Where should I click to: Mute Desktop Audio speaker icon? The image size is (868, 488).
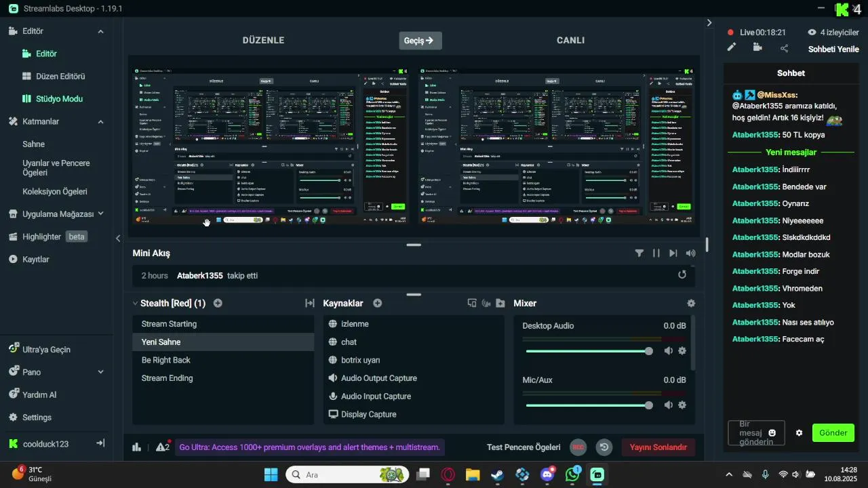pos(669,351)
